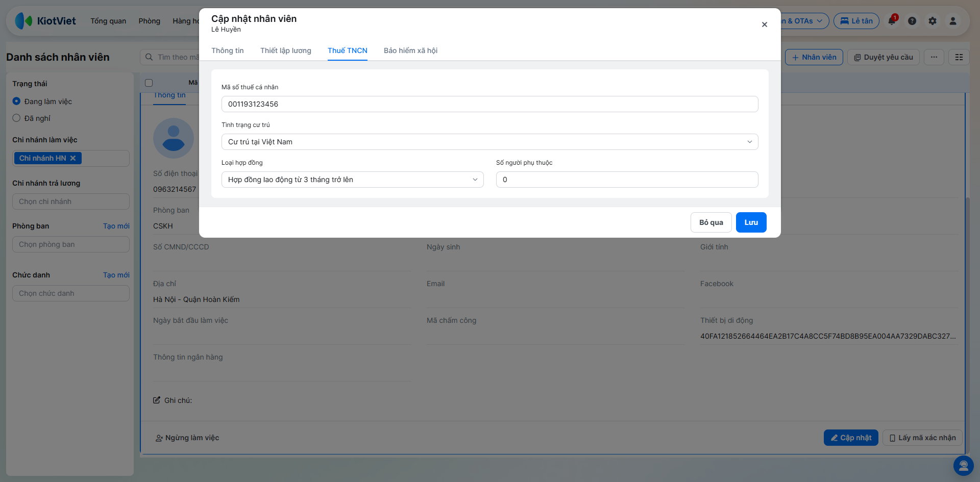Click the Cập nhật button

851,438
